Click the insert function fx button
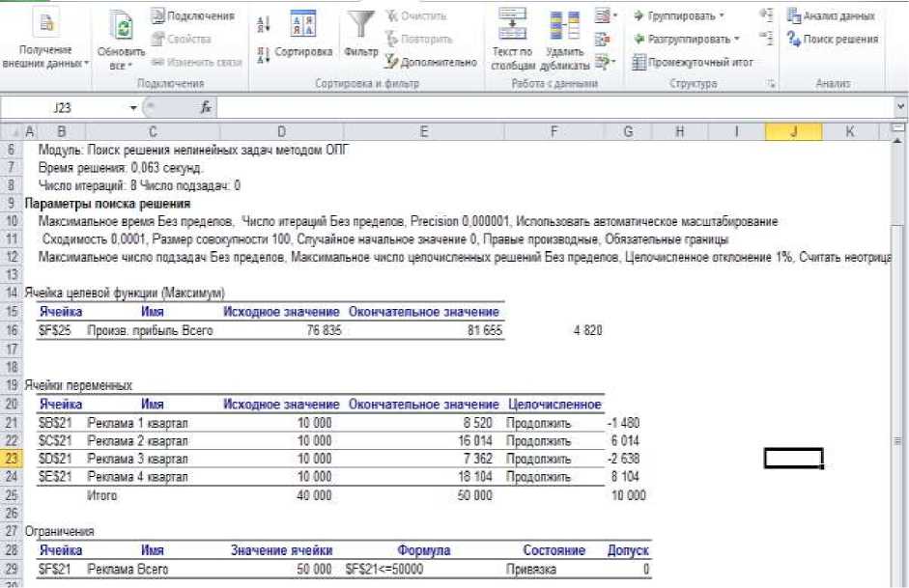This screenshot has height=588, width=909. tap(206, 108)
